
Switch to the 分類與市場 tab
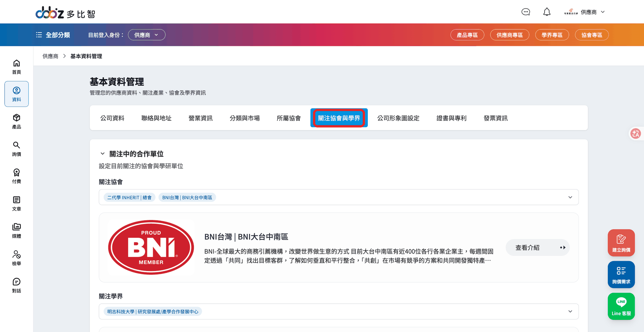click(245, 118)
